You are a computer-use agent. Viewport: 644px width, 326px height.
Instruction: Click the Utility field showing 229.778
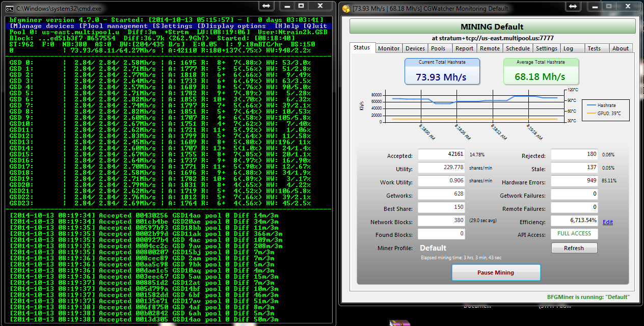441,168
